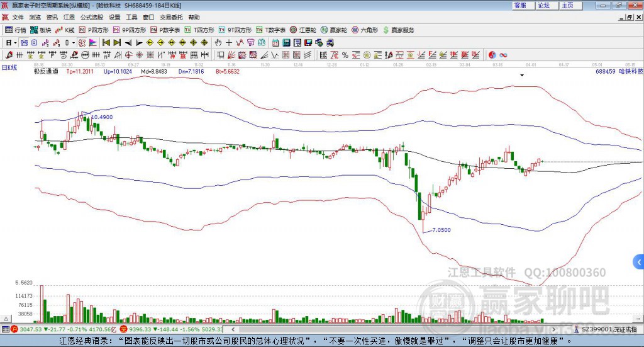Screen dimensions: 644x347
Task: Click the 7.0500 low price label
Action: point(441,230)
